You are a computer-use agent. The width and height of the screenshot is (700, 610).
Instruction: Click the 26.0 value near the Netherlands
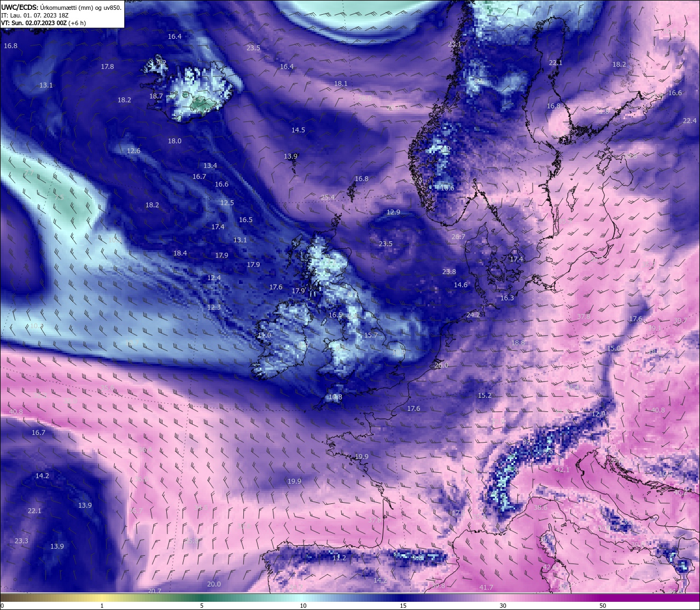441,365
